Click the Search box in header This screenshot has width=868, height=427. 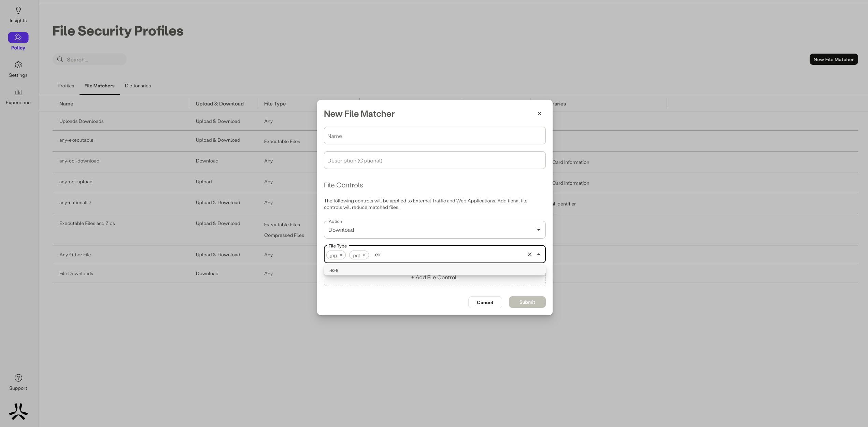[94, 59]
